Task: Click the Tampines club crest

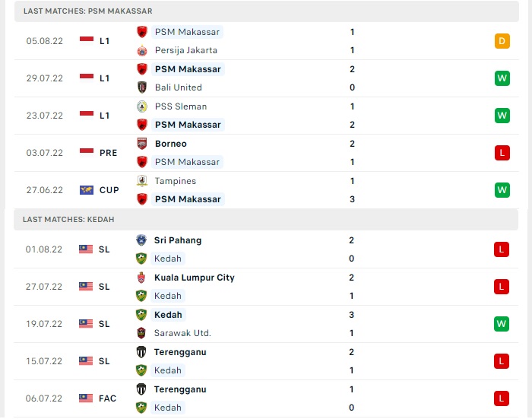Action: click(x=142, y=181)
